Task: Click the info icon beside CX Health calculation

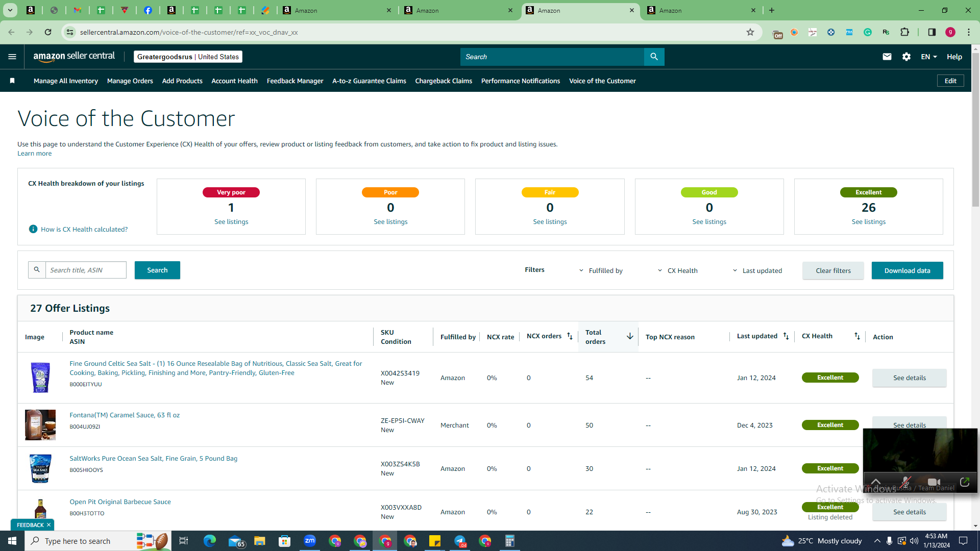Action: click(33, 229)
